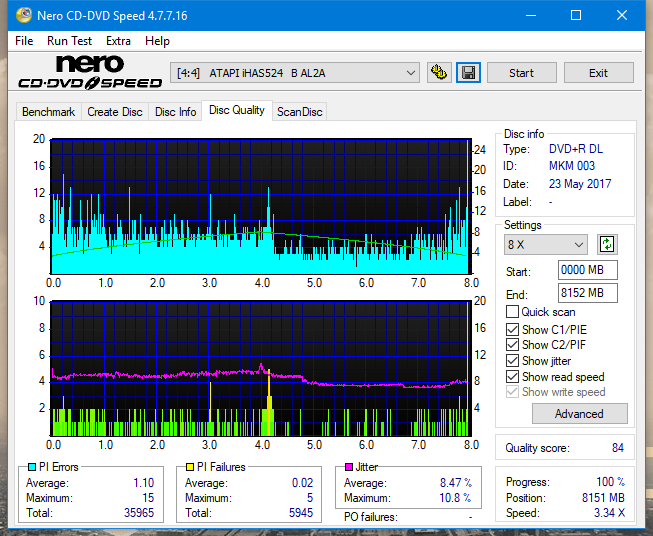Click the Nero CD-DVD Speed logo

pyautogui.click(x=90, y=73)
